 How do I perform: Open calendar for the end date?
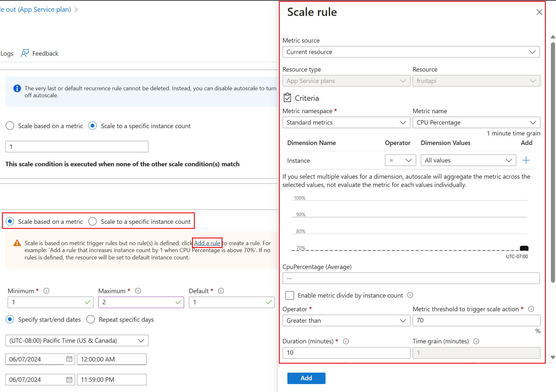click(x=69, y=379)
